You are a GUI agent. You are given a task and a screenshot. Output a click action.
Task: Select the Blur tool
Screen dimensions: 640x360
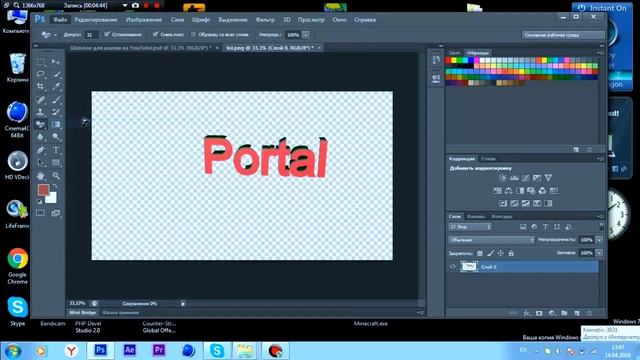click(40, 137)
